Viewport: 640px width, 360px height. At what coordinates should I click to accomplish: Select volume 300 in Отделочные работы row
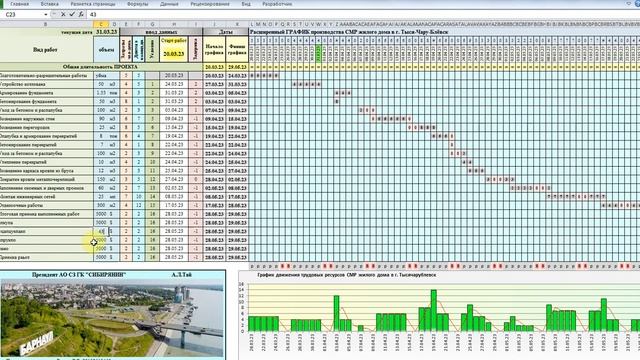click(x=101, y=205)
